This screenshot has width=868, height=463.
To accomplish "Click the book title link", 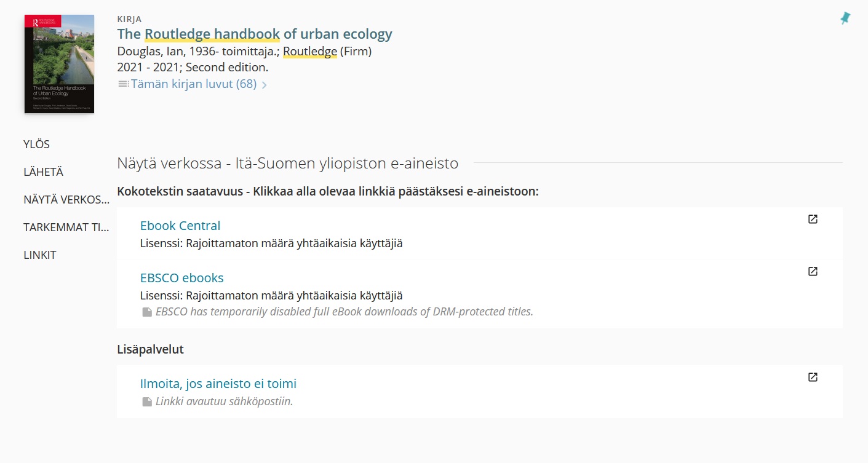I will [x=254, y=34].
